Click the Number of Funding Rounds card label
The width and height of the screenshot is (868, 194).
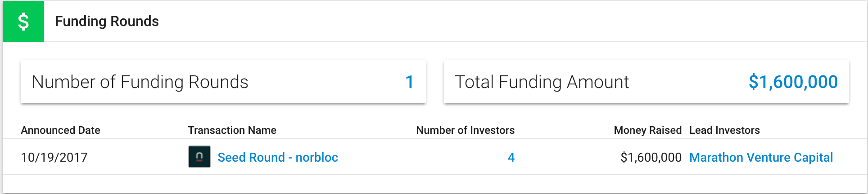(x=140, y=82)
